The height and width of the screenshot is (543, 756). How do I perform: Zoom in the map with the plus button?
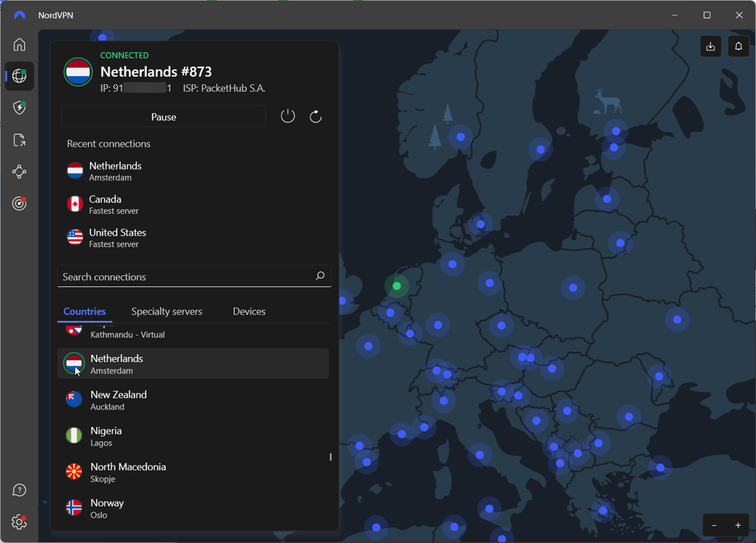click(x=738, y=525)
